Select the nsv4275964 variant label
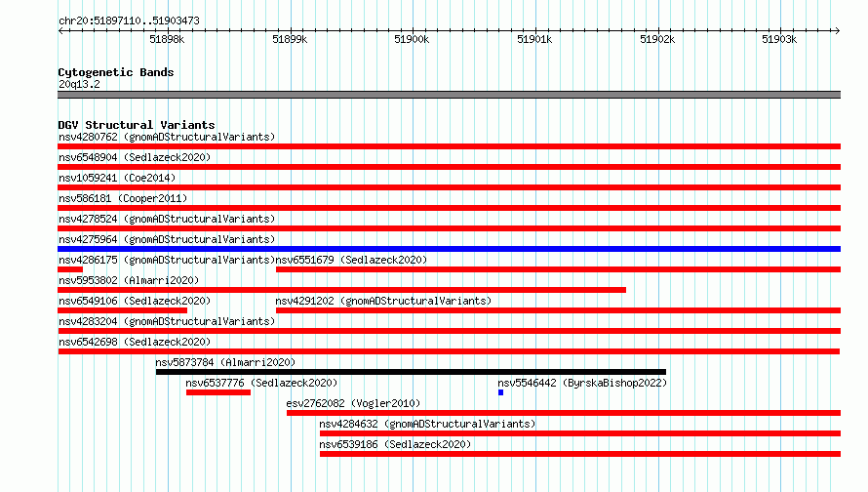868x492 pixels. pyautogui.click(x=167, y=239)
